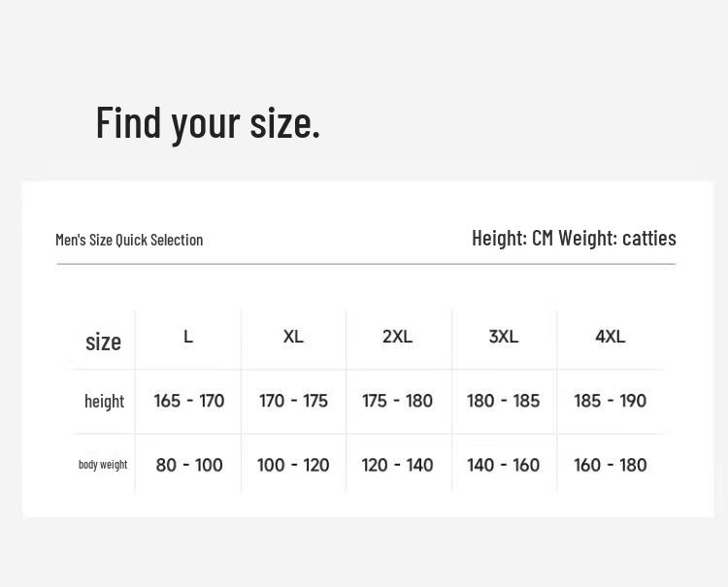Select the 80 - 100 weight cell
This screenshot has height=587, width=728.
pyautogui.click(x=189, y=466)
